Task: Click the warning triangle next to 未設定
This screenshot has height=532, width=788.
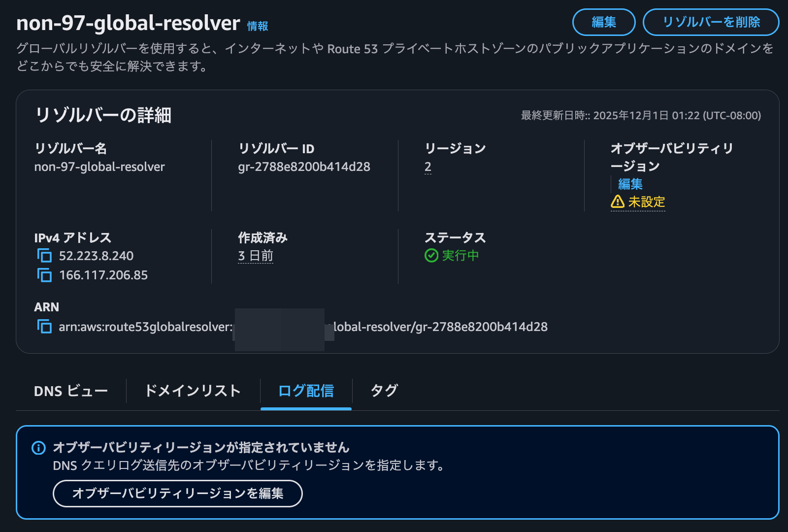Action: [617, 202]
